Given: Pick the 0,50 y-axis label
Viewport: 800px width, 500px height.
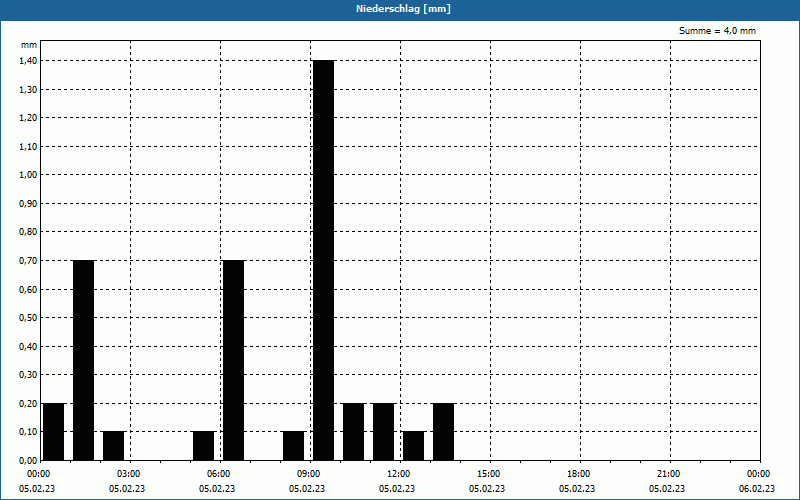Looking at the screenshot, I should (28, 318).
